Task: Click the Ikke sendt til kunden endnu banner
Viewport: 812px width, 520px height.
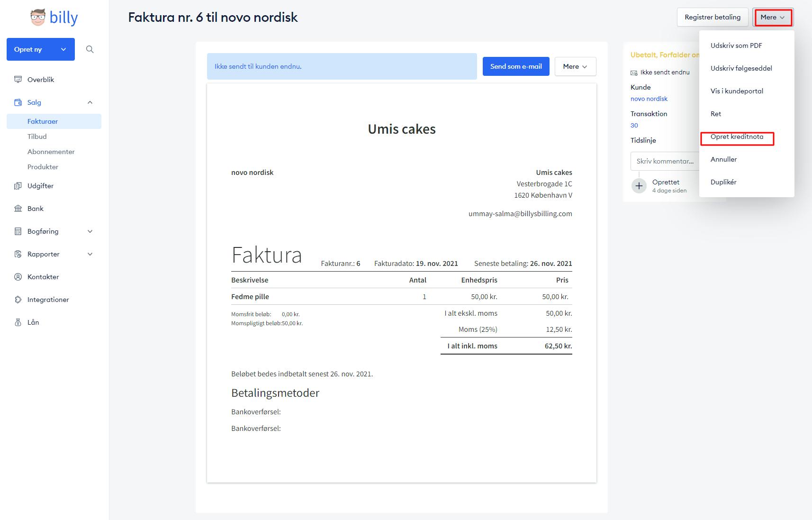Action: click(x=342, y=66)
